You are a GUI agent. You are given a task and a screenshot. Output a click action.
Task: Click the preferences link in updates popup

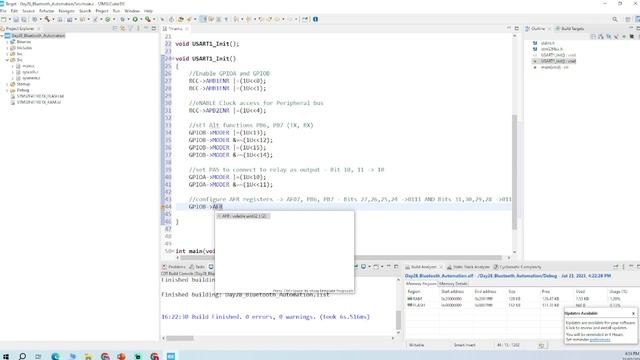click(x=600, y=340)
